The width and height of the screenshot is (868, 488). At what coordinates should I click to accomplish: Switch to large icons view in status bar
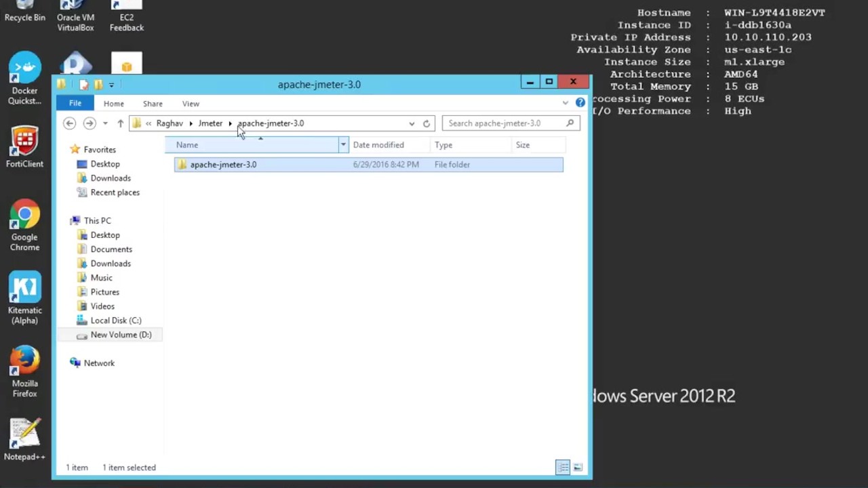tap(578, 468)
